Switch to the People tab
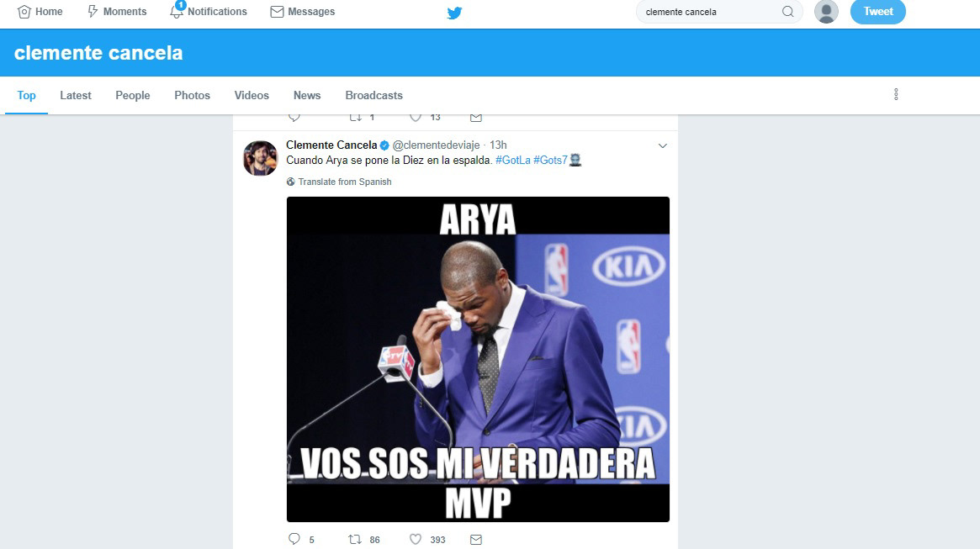 tap(133, 95)
